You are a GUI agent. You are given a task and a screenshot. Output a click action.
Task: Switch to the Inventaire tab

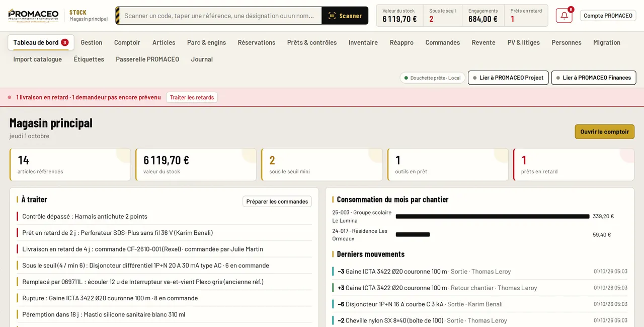[363, 42]
